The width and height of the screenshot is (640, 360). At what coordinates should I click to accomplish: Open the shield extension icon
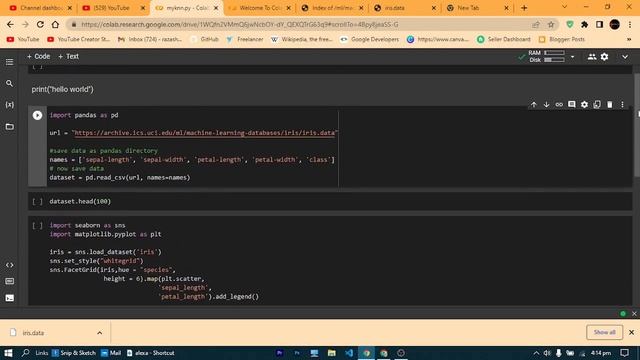570,24
